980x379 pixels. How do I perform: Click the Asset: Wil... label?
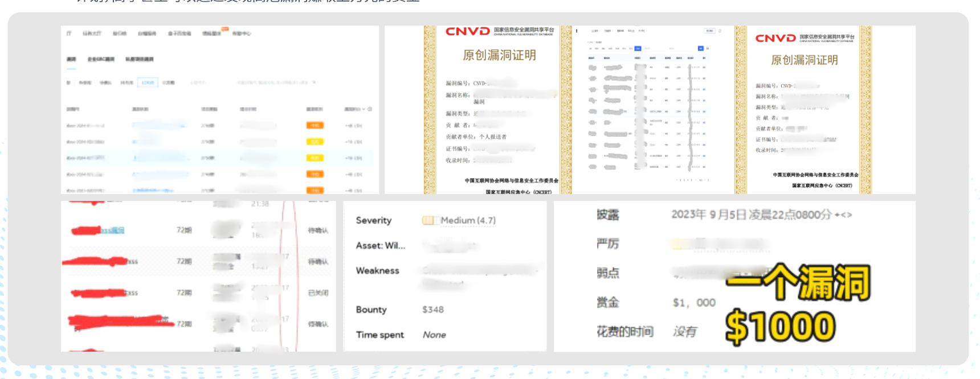[381, 246]
